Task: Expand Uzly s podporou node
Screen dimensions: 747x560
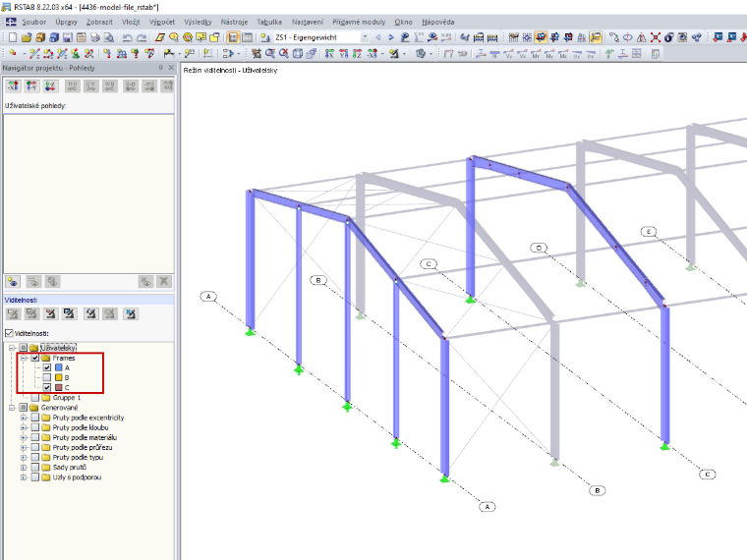Action: click(24, 477)
